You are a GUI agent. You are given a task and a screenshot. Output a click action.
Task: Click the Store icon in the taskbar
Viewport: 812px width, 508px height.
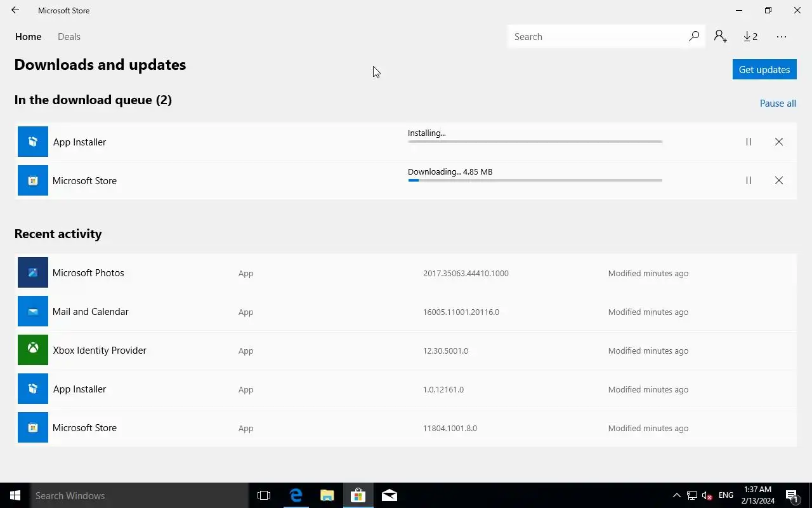(x=358, y=495)
